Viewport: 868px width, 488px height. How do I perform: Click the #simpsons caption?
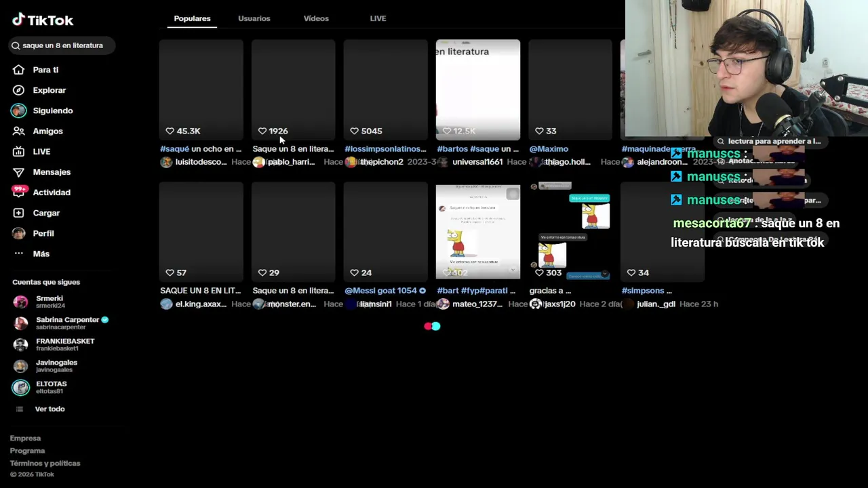(x=646, y=291)
